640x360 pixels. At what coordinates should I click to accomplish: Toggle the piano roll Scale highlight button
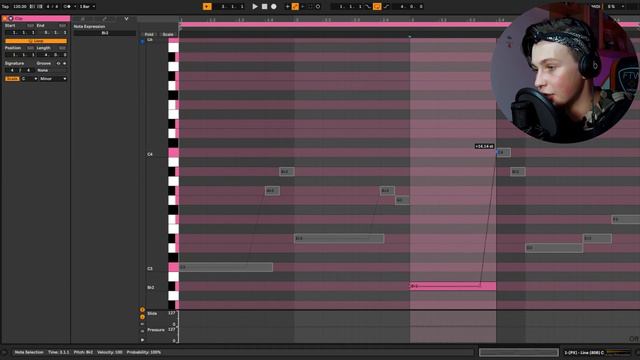[168, 34]
